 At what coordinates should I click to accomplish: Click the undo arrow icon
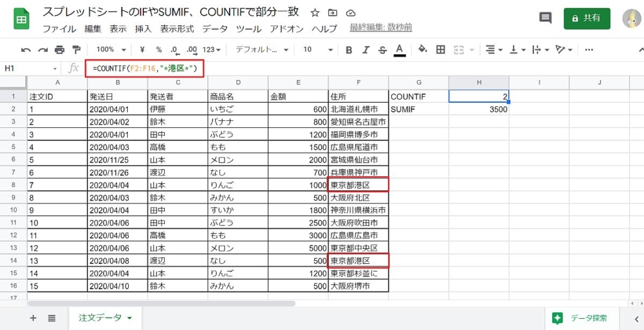pyautogui.click(x=26, y=50)
